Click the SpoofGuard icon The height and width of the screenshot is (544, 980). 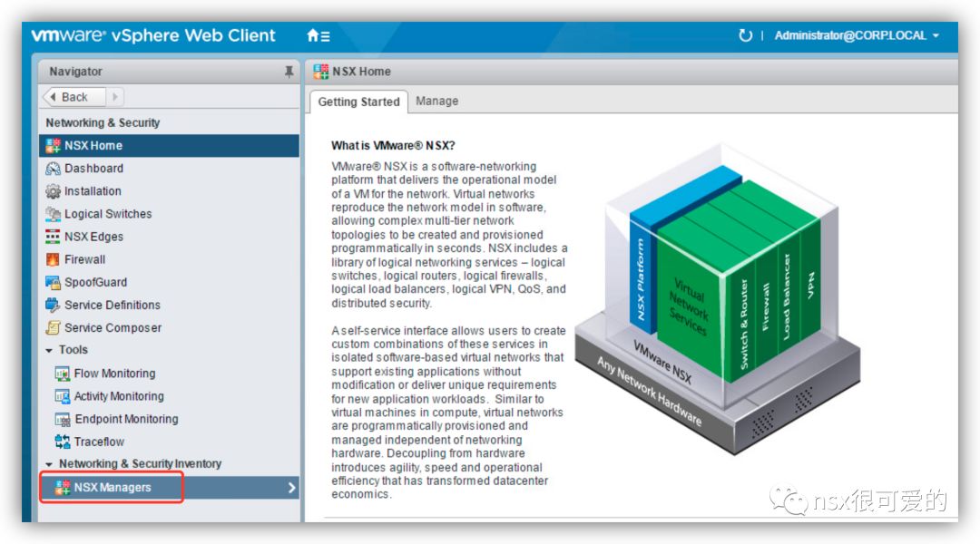pyautogui.click(x=54, y=282)
